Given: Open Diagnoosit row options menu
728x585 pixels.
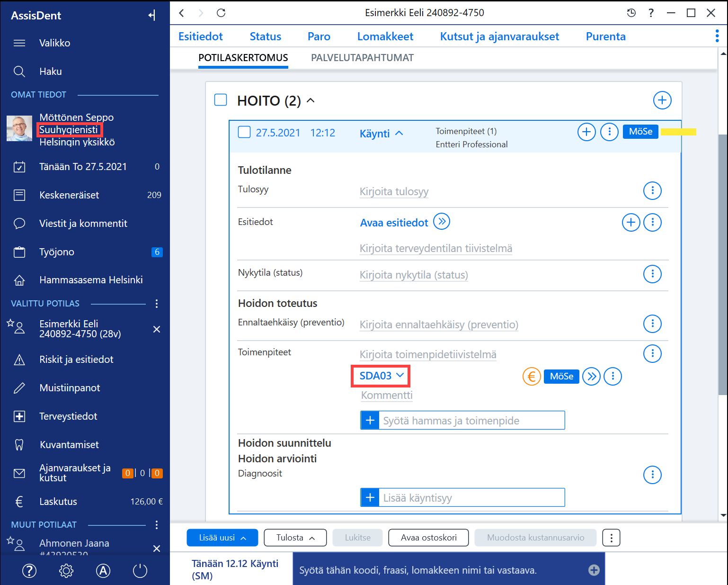Looking at the screenshot, I should (x=653, y=475).
